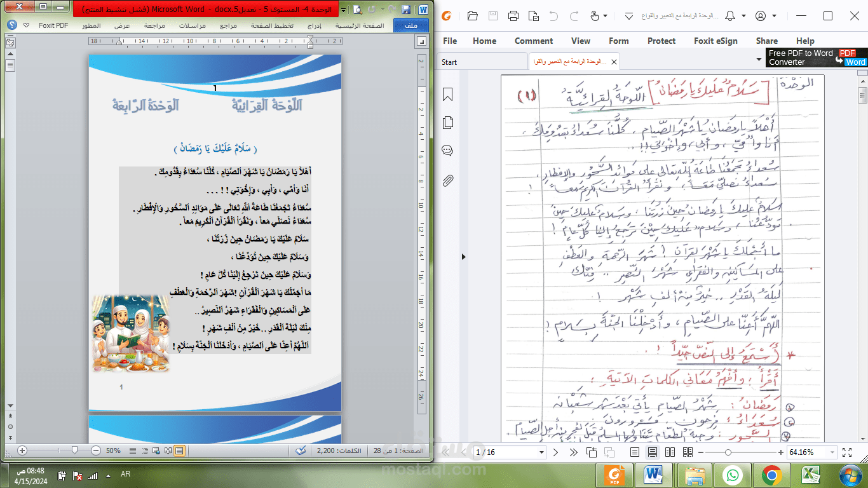Open the Comments panel in Foxit
This screenshot has height=488, width=868.
tap(448, 151)
